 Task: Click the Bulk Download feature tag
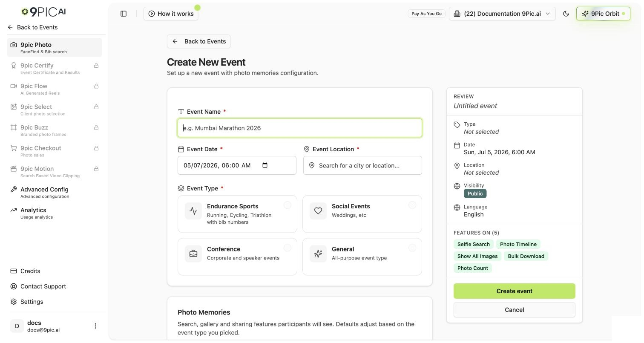pyautogui.click(x=526, y=256)
